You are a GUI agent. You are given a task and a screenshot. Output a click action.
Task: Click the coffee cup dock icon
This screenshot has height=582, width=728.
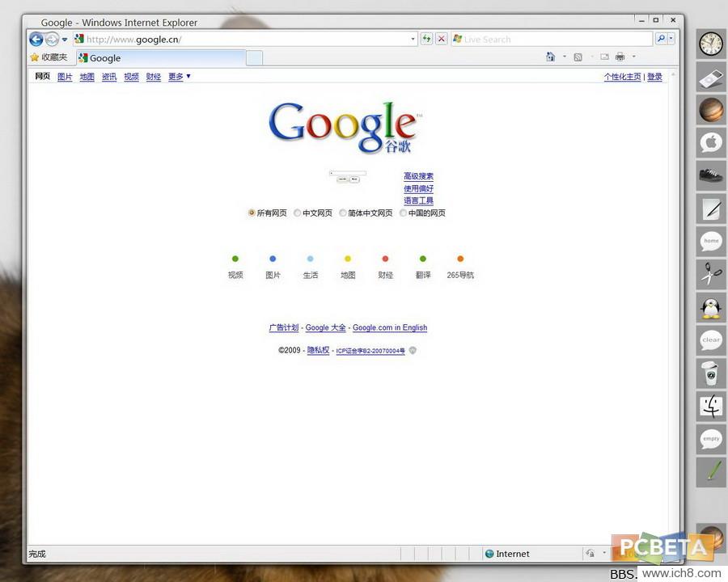tap(711, 373)
